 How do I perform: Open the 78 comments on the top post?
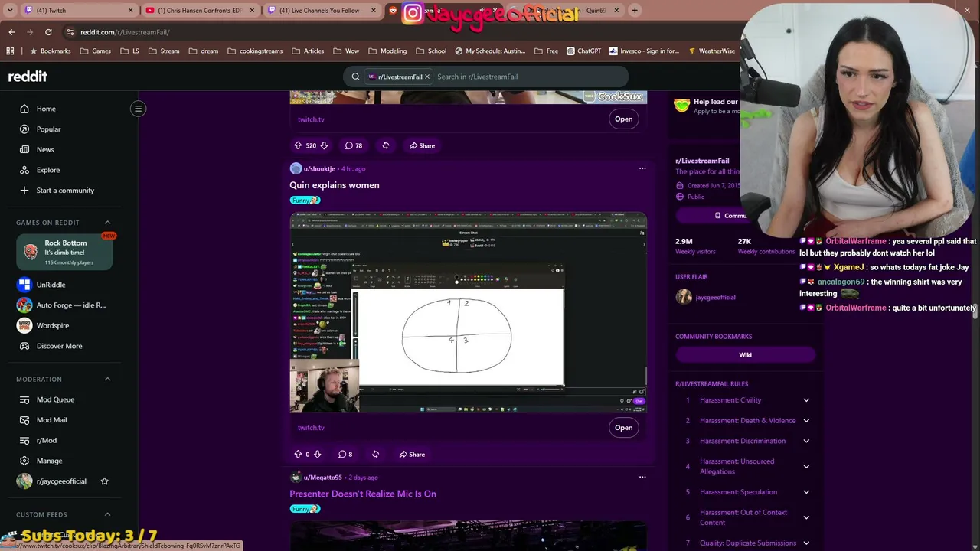tap(353, 145)
